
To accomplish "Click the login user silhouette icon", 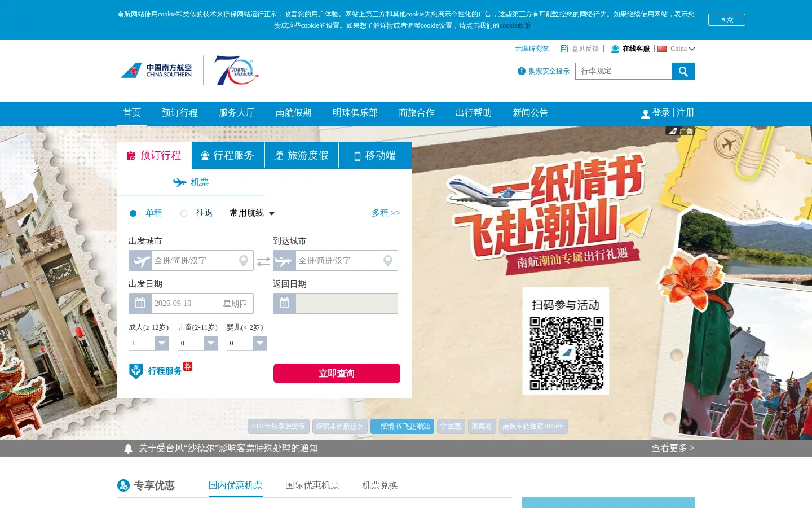I will coord(646,114).
